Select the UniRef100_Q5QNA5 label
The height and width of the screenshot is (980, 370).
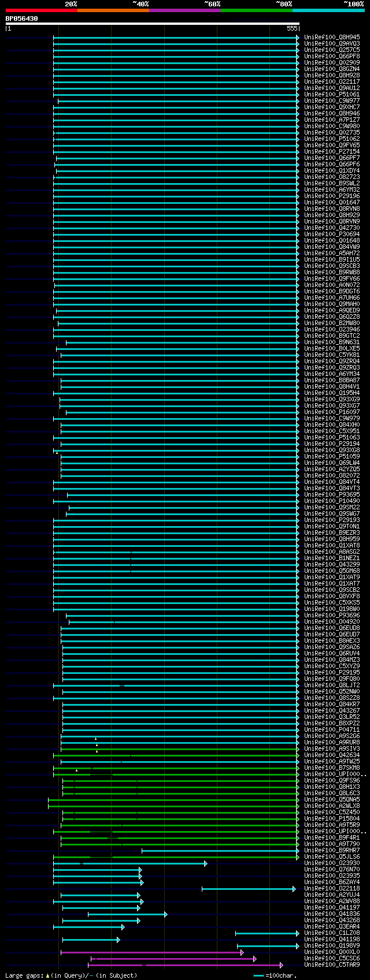(x=332, y=800)
